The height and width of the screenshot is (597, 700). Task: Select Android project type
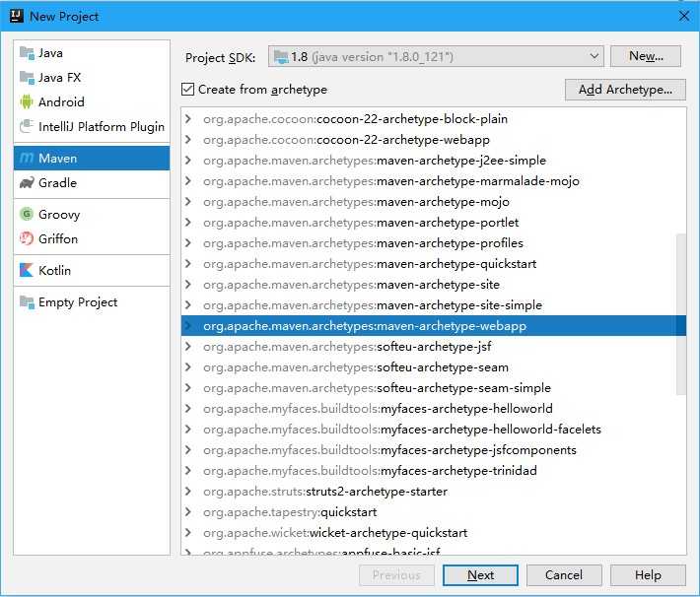(92, 102)
